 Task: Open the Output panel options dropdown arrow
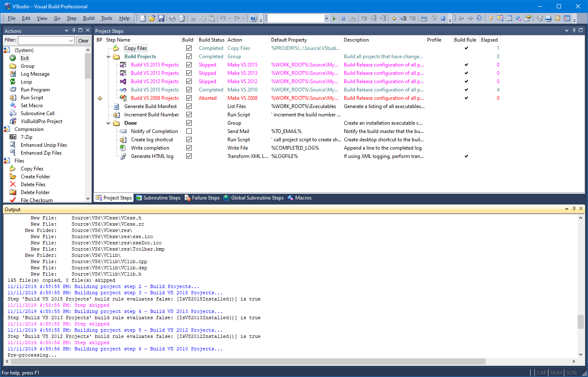pyautogui.click(x=566, y=209)
